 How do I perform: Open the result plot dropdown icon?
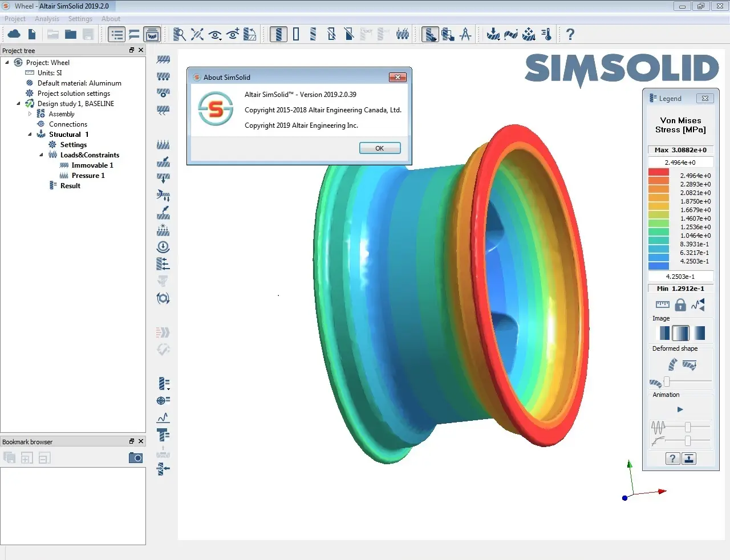point(163,383)
